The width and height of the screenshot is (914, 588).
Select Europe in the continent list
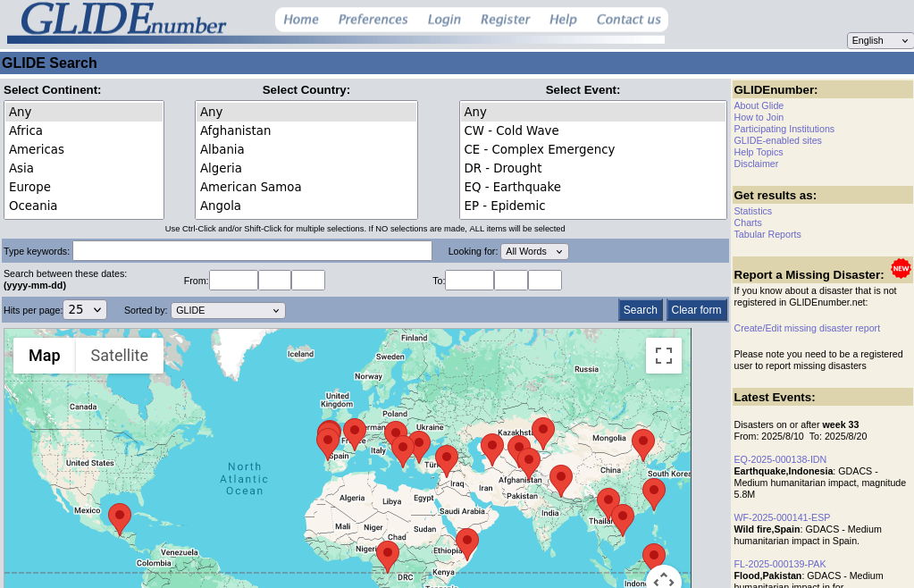84,187
